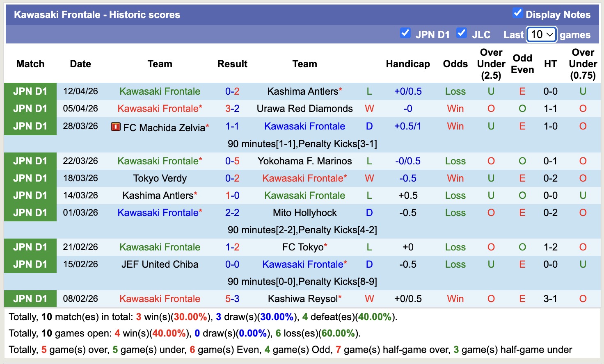Uncheck the JLC competition filter
Image resolution: width=604 pixels, height=364 pixels.
pyautogui.click(x=462, y=34)
